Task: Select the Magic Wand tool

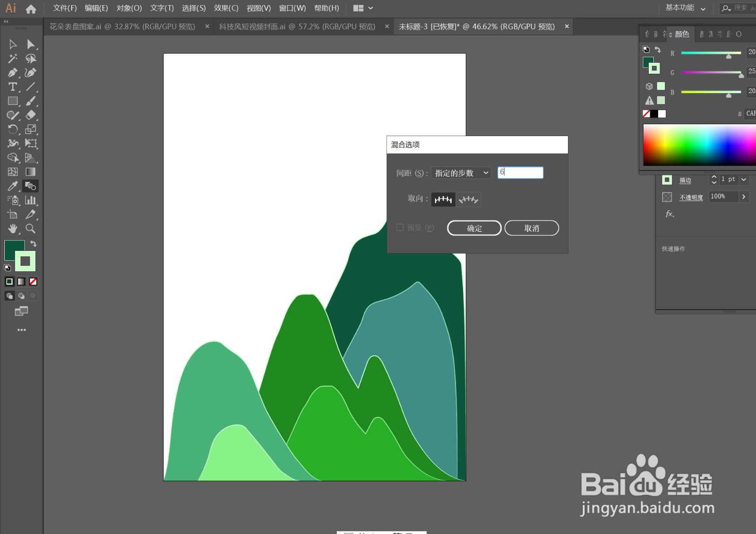Action: (13, 59)
